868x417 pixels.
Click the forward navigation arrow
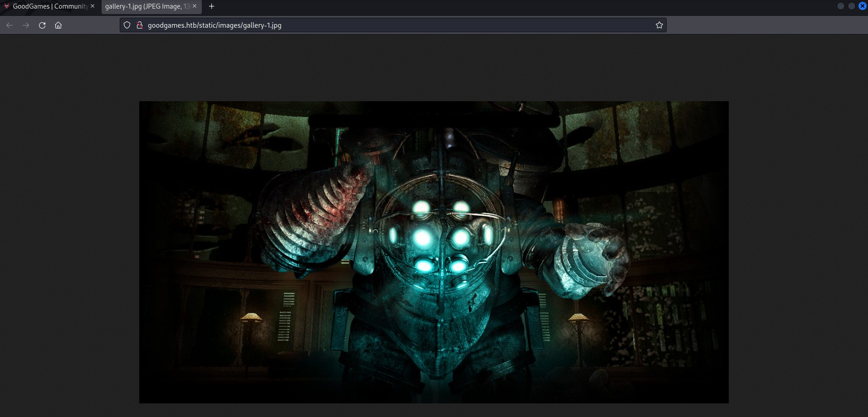[26, 25]
